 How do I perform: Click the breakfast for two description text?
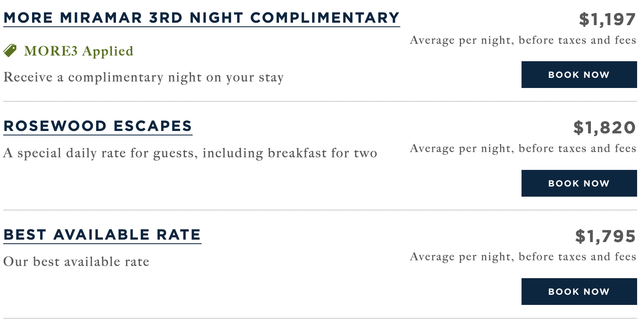point(190,153)
